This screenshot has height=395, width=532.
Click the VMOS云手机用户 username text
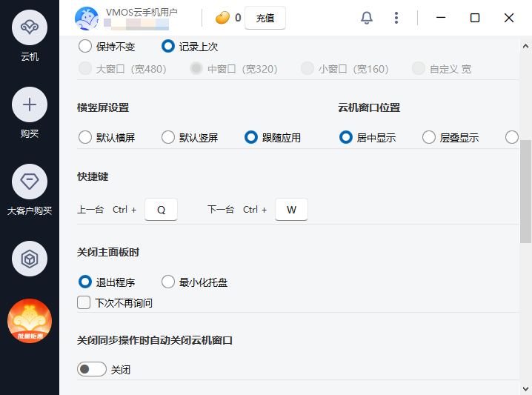point(142,12)
